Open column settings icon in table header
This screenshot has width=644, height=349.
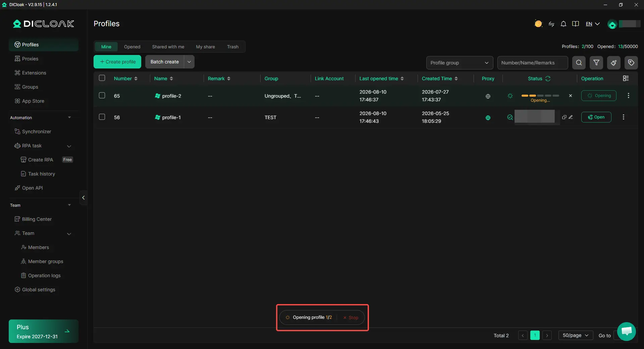tap(626, 78)
